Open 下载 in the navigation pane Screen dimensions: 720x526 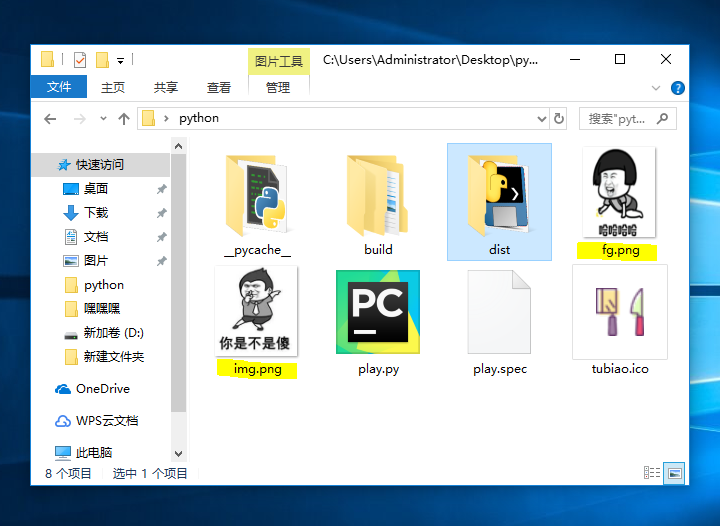96,213
